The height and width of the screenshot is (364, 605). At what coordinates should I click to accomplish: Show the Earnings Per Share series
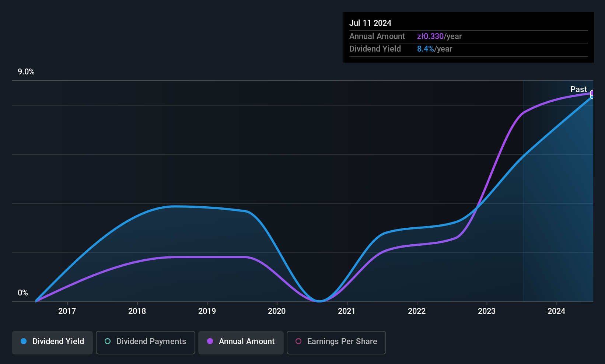(336, 343)
